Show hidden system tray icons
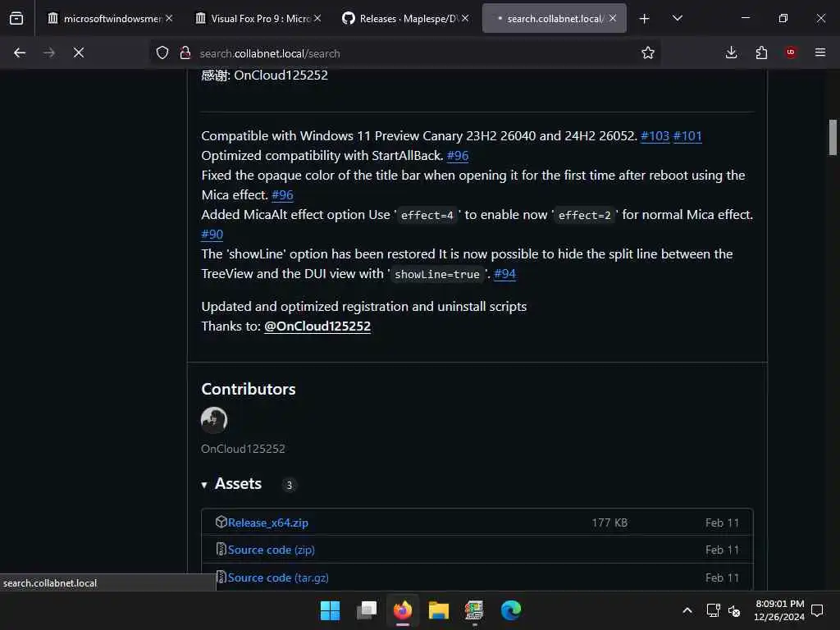The width and height of the screenshot is (840, 630). coord(687,610)
